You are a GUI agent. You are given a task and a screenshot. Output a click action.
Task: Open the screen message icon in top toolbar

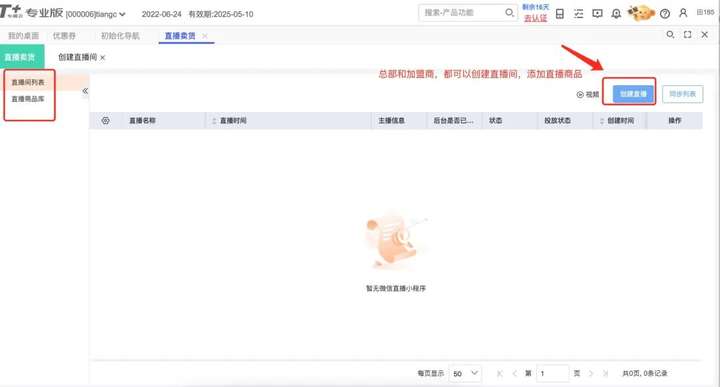(597, 14)
